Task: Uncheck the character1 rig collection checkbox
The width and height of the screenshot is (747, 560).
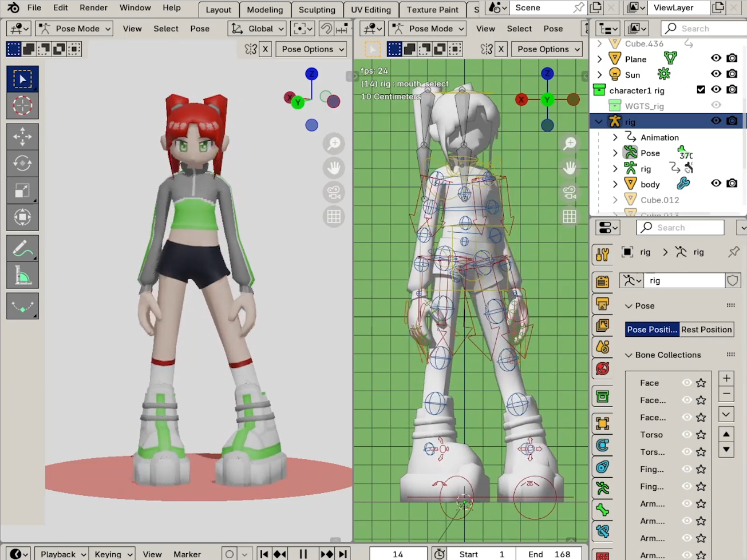Action: tap(701, 90)
